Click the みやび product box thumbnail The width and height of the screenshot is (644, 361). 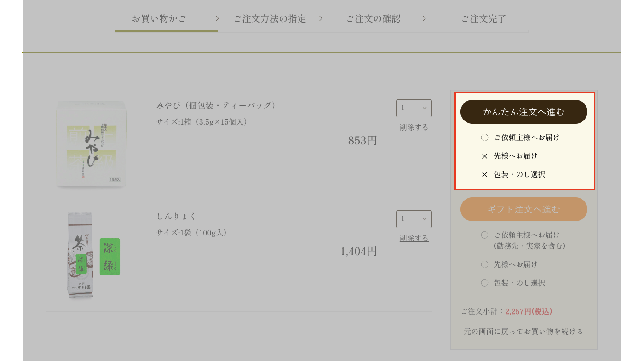(x=91, y=144)
